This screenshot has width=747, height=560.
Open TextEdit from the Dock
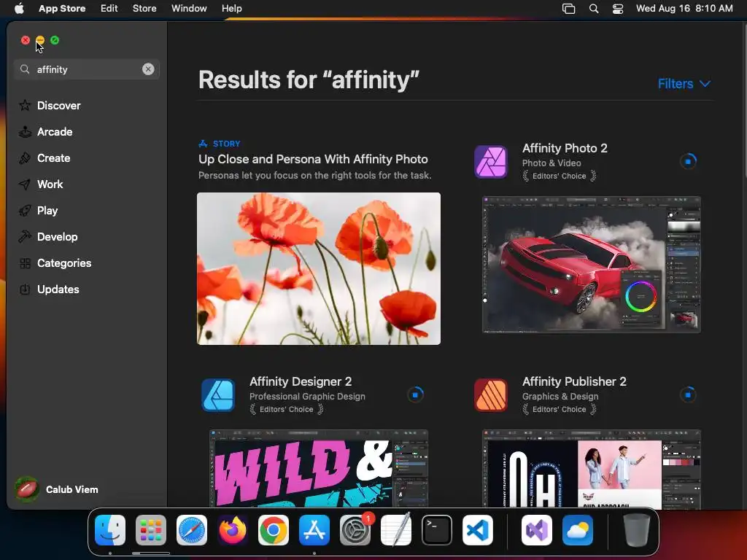click(x=396, y=530)
